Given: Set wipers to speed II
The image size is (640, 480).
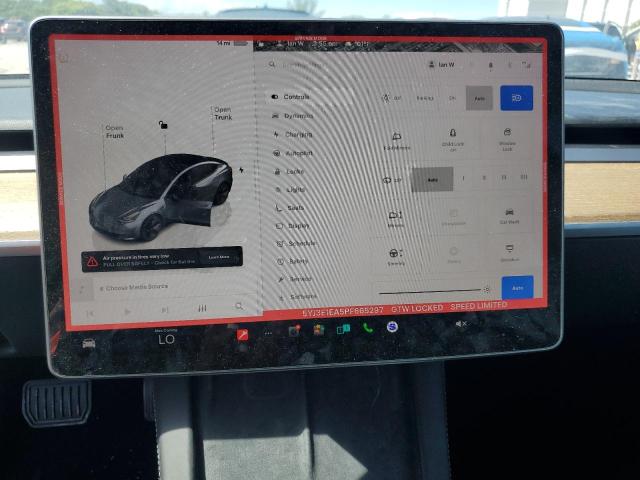Looking at the screenshot, I should pos(484,178).
